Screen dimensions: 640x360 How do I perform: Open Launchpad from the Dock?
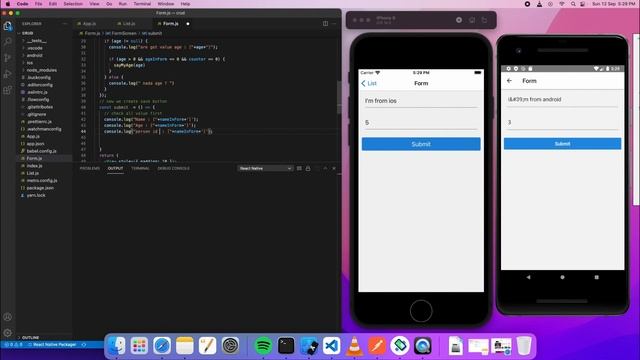139,346
